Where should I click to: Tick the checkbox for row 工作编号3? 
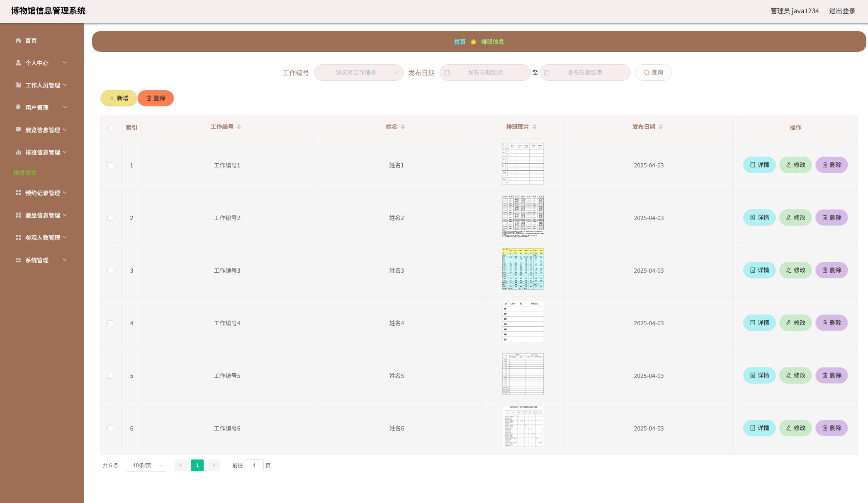pyautogui.click(x=110, y=271)
